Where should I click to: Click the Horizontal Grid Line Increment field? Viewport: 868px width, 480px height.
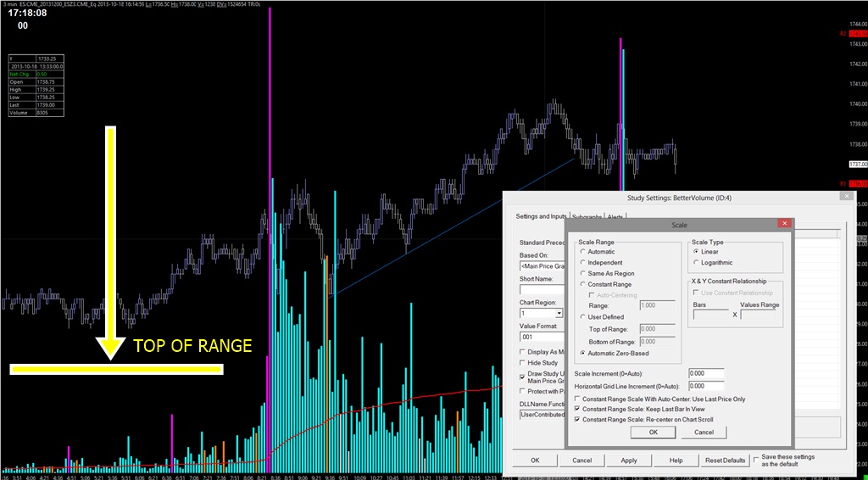click(706, 386)
